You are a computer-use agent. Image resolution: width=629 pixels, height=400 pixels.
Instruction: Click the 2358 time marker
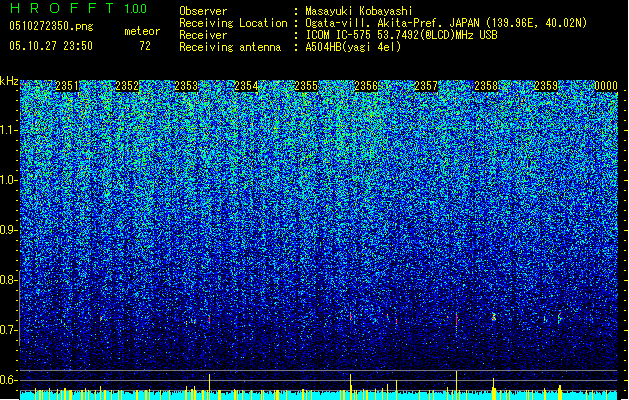click(486, 86)
